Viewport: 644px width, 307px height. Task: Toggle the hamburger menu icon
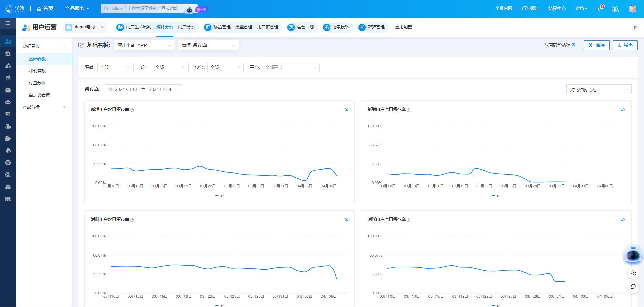[8, 23]
